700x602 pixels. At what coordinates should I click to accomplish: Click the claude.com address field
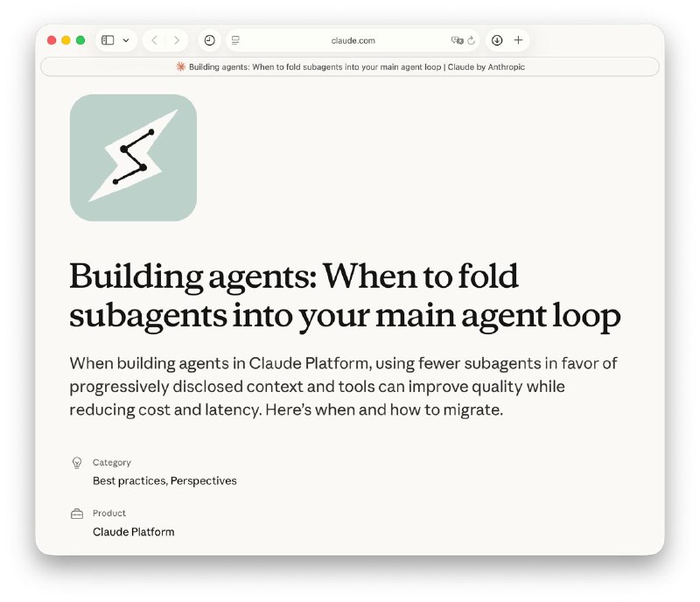click(x=353, y=40)
